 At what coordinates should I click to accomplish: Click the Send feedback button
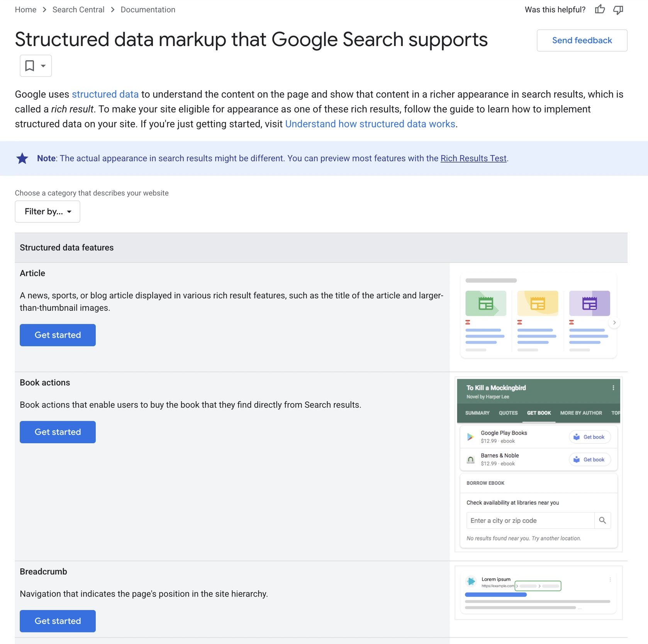click(582, 40)
